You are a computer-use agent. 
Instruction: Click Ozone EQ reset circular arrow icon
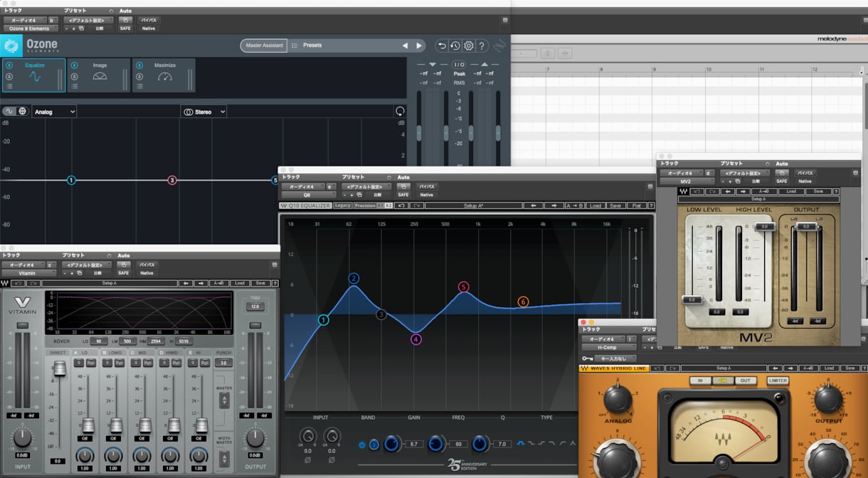point(400,112)
